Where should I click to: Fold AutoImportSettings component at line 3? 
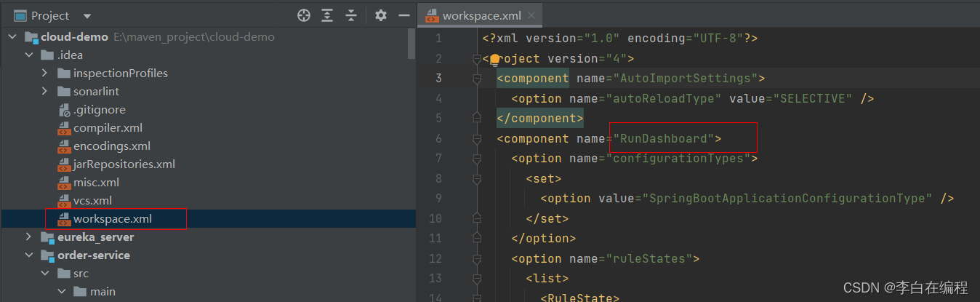(x=477, y=78)
